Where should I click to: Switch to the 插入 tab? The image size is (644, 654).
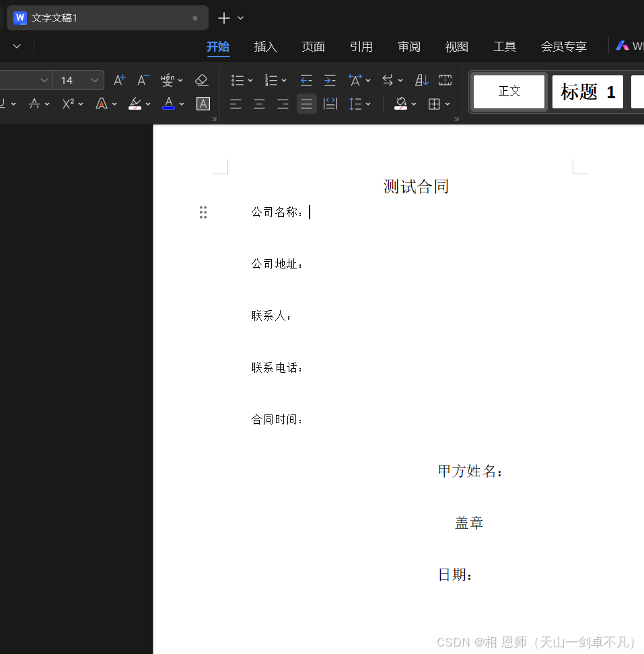pos(265,46)
